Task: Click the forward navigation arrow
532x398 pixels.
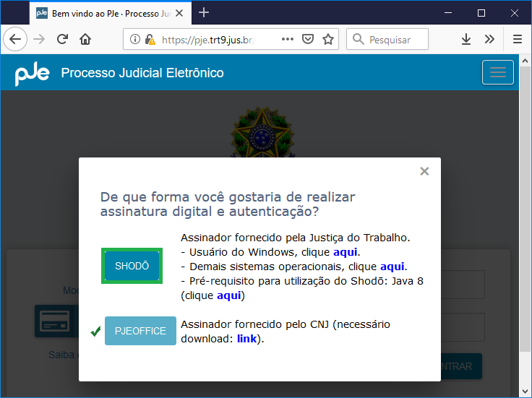Action: click(39, 39)
